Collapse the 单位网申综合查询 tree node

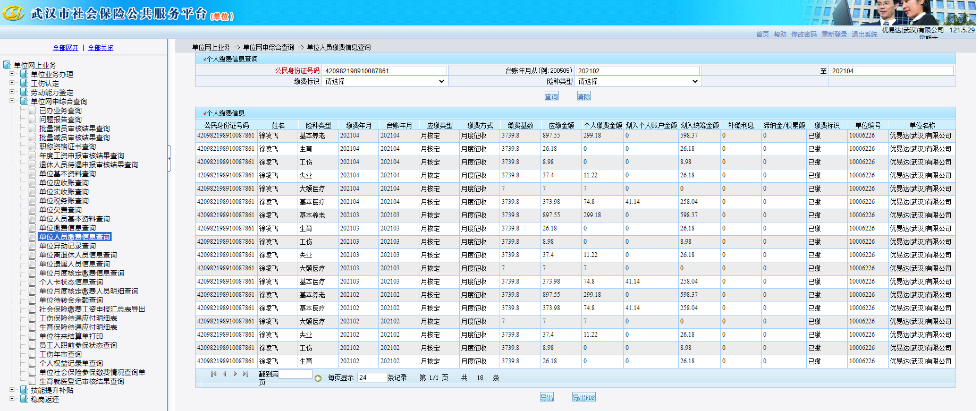12,101
